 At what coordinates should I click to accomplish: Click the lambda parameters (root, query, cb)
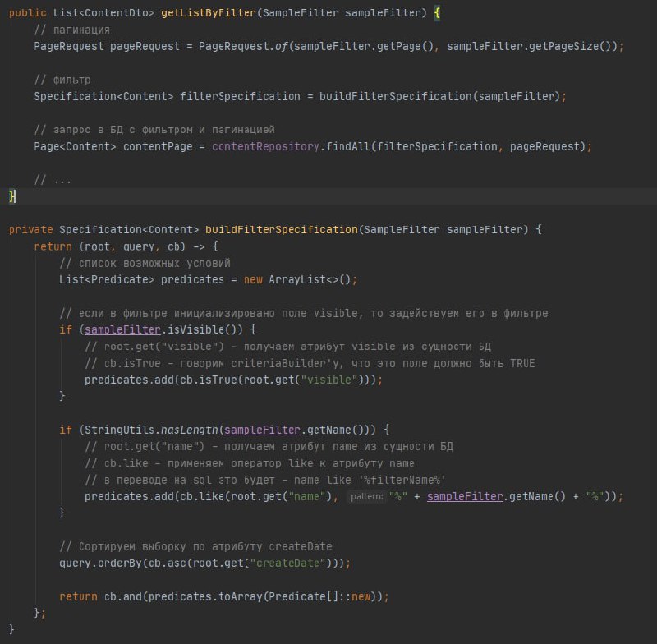click(x=132, y=246)
